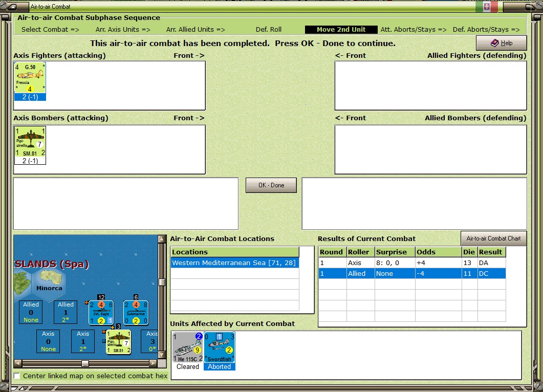
Task: Click the map vertical scrollbar up arrow
Action: (x=162, y=238)
